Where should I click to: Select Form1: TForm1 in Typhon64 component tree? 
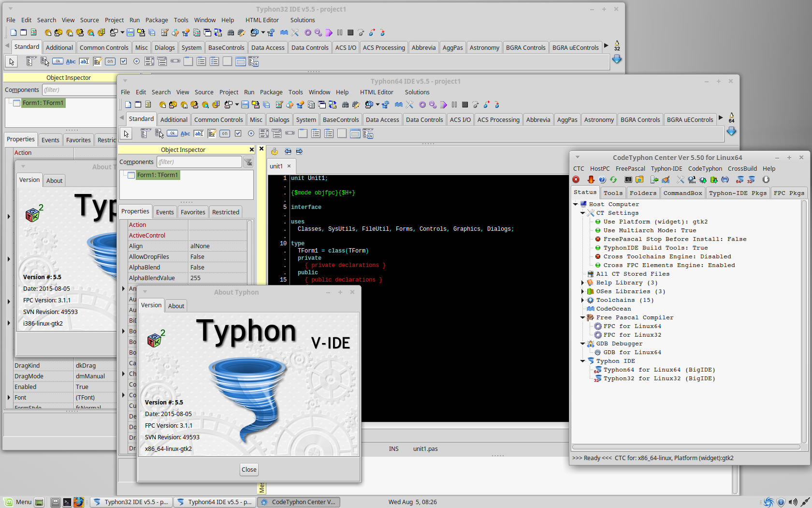click(x=158, y=175)
